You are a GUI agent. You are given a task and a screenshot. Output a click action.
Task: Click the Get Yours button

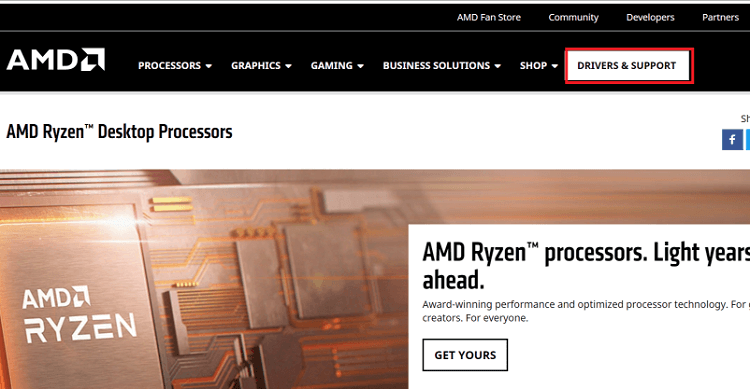[465, 355]
